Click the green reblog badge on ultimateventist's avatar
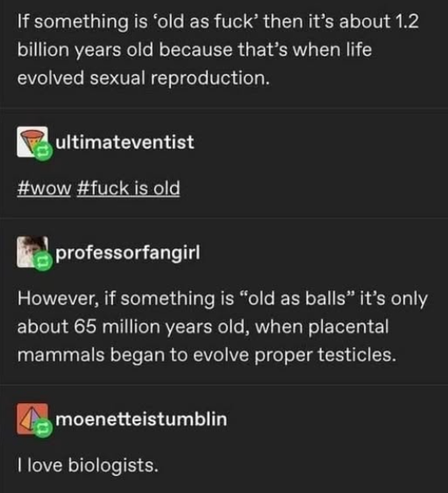448x493 pixels. pyautogui.click(x=43, y=152)
